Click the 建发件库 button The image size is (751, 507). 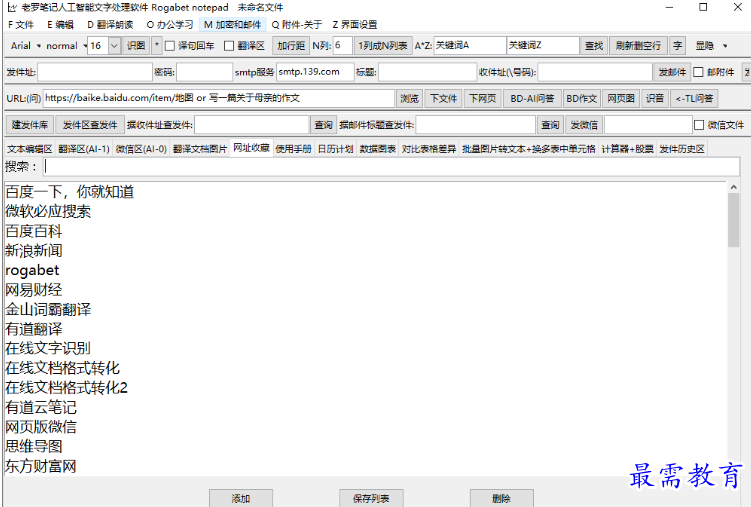coord(30,125)
